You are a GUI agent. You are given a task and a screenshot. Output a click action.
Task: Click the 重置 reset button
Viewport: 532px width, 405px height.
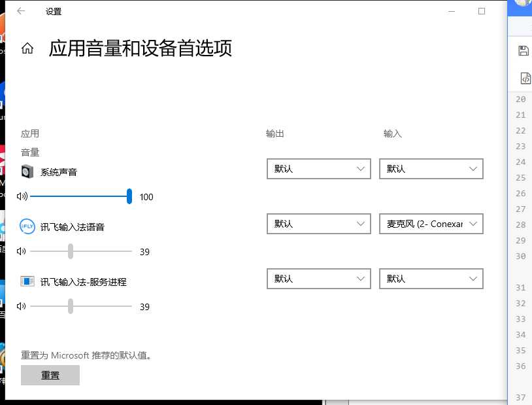click(x=50, y=376)
